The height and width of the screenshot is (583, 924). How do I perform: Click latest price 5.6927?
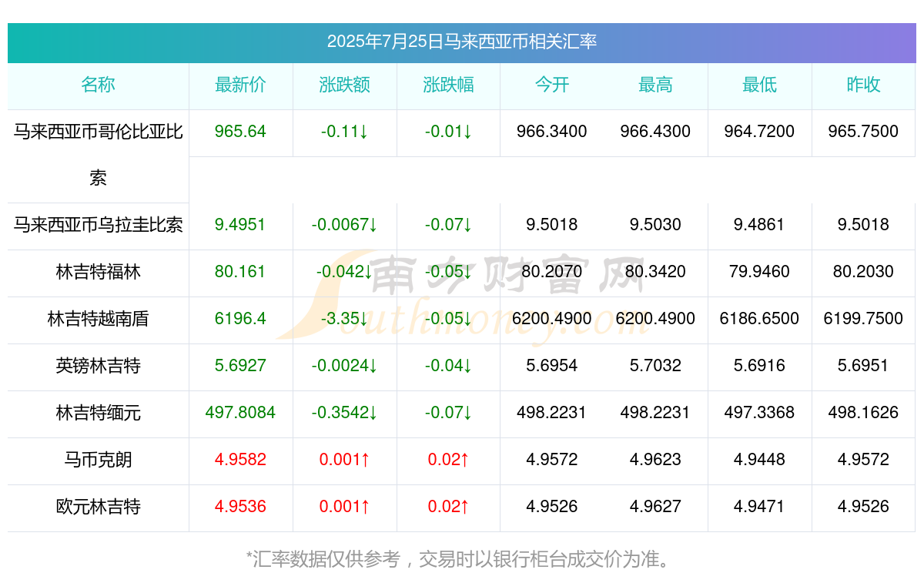[240, 366]
